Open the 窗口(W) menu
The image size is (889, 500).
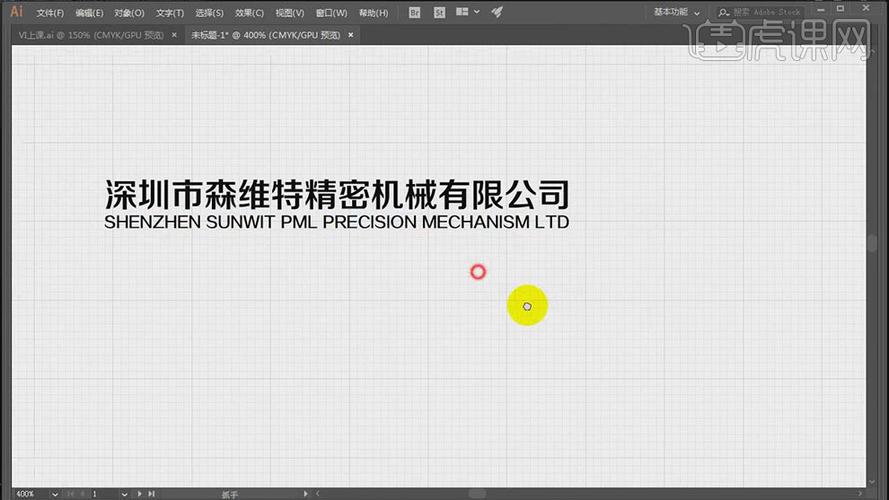[x=331, y=12]
